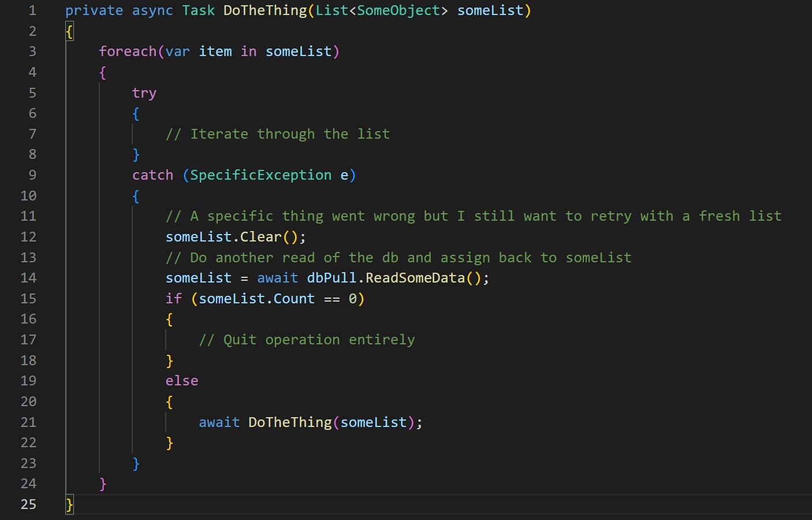Click the '0' literal in the if condition

[x=353, y=299]
